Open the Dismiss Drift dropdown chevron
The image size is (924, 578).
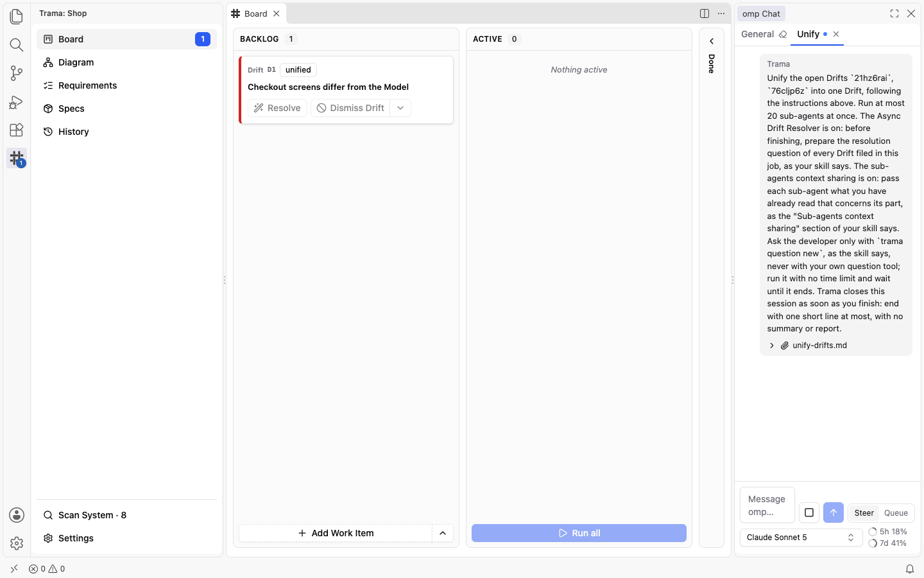coord(400,108)
